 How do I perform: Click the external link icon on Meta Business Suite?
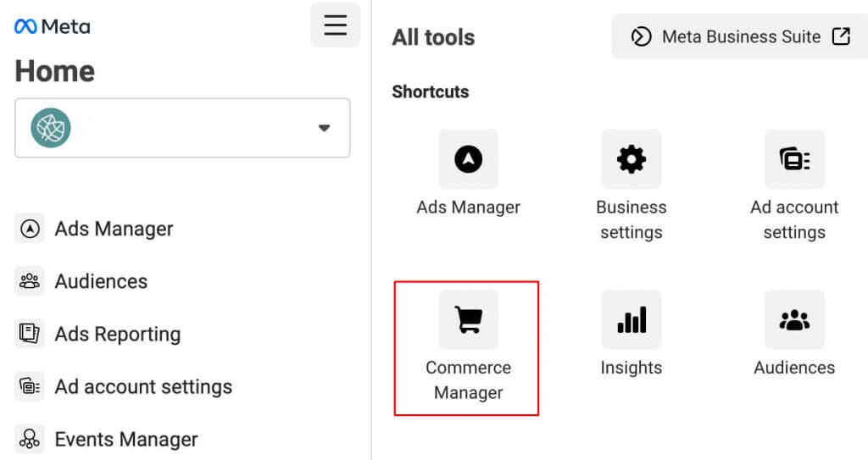tap(840, 36)
